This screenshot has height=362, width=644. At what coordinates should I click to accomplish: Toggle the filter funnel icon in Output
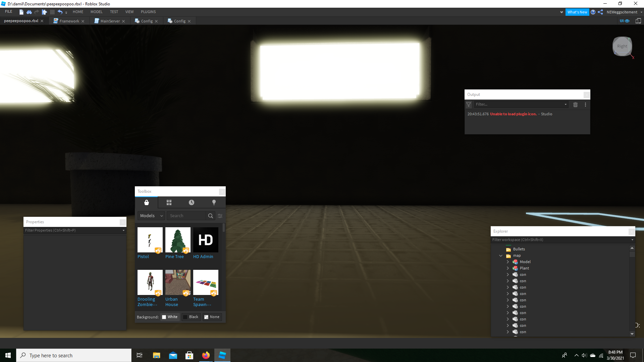(x=468, y=105)
